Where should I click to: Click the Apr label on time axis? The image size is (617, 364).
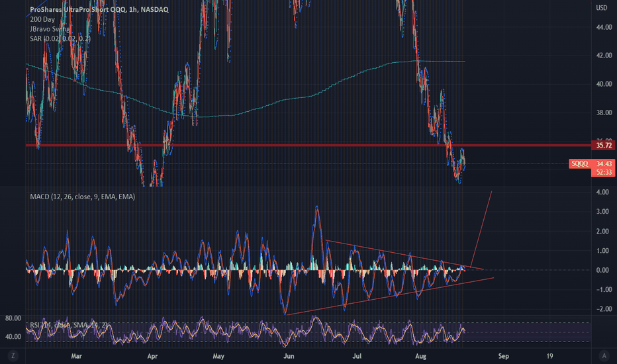tap(152, 356)
